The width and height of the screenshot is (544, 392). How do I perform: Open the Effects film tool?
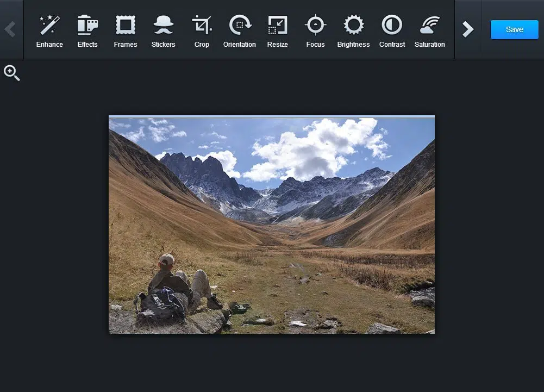(87, 26)
